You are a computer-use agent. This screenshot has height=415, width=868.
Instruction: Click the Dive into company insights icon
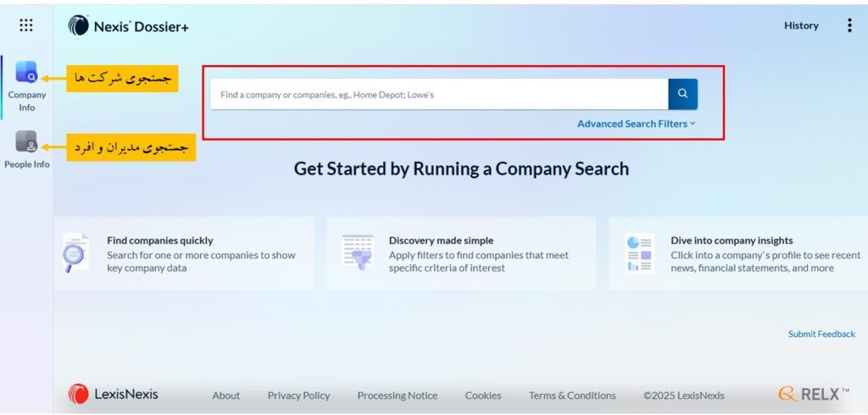(x=639, y=253)
